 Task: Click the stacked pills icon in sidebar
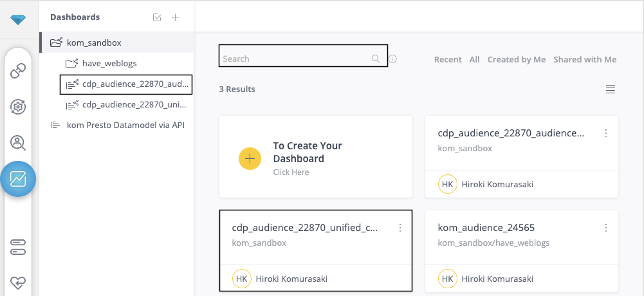(x=18, y=246)
